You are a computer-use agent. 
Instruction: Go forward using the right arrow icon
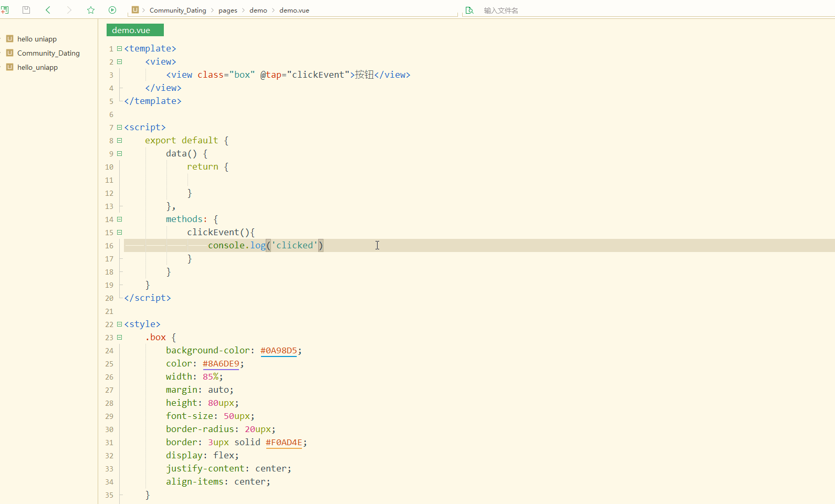[x=69, y=10]
